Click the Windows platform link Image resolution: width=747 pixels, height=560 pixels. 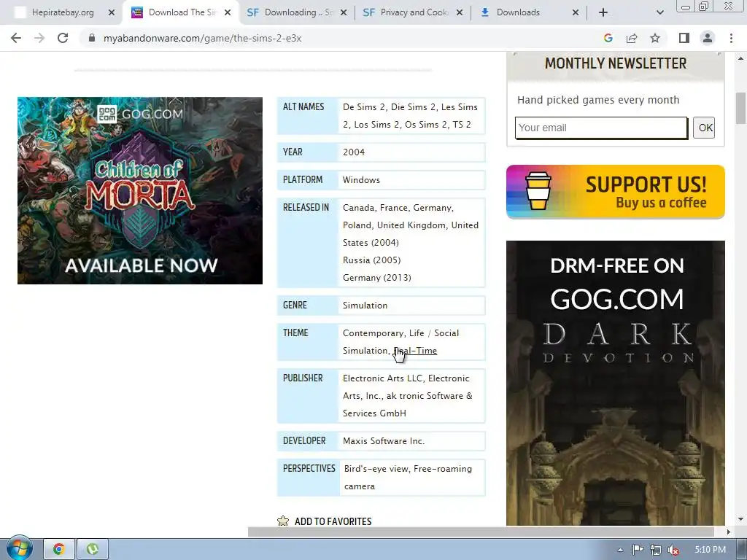point(361,180)
